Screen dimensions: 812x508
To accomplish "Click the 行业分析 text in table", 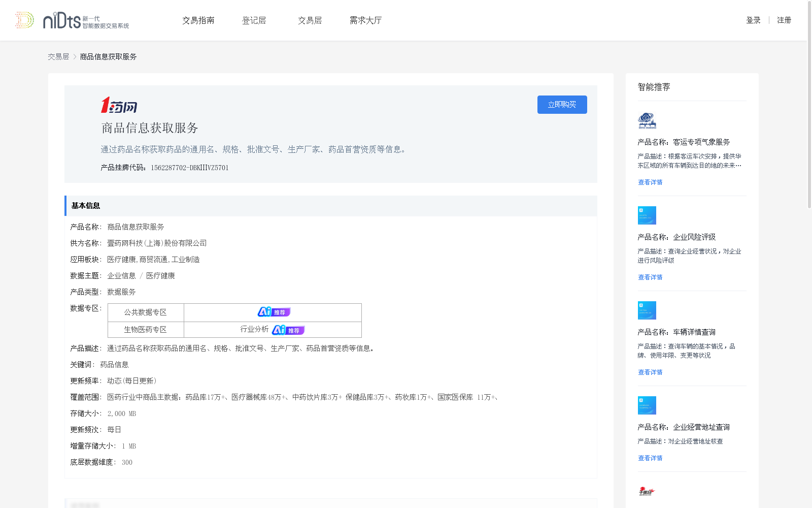I will tap(254, 329).
